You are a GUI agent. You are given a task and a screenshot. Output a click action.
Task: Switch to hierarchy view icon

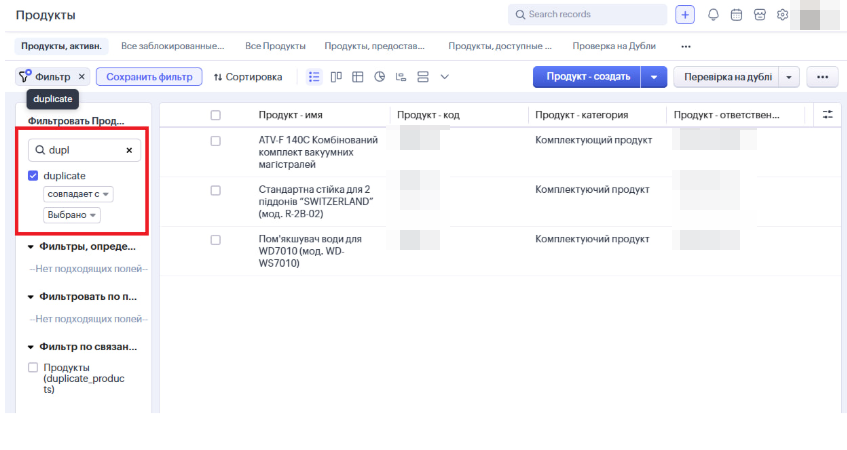401,77
